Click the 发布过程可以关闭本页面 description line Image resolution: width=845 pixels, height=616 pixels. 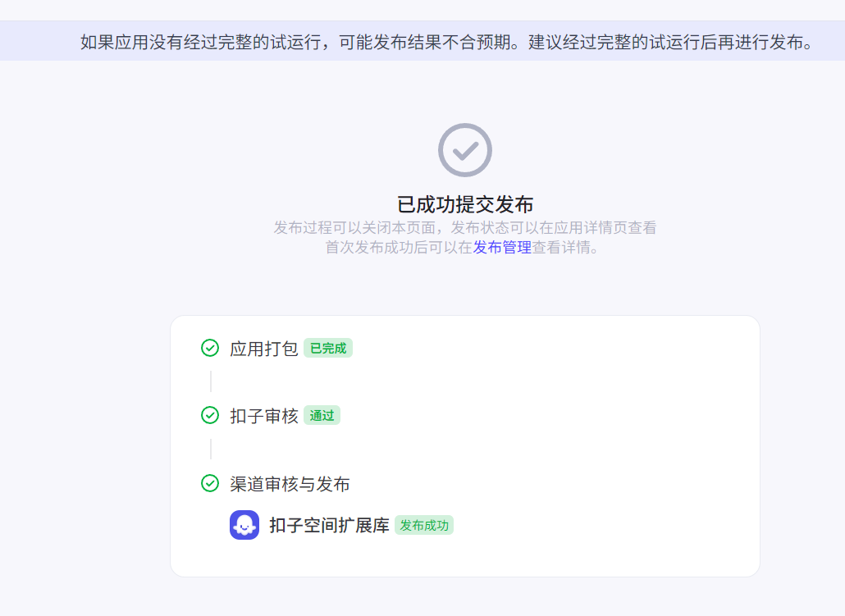point(465,228)
